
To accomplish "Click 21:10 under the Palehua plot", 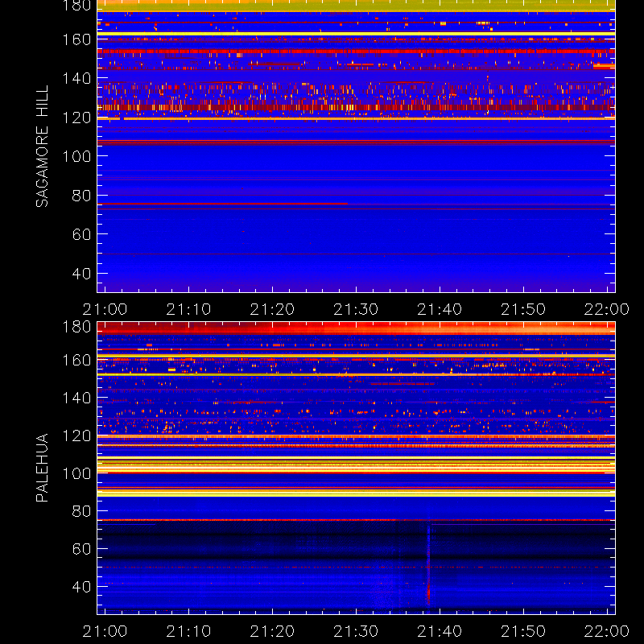I will (188, 631).
